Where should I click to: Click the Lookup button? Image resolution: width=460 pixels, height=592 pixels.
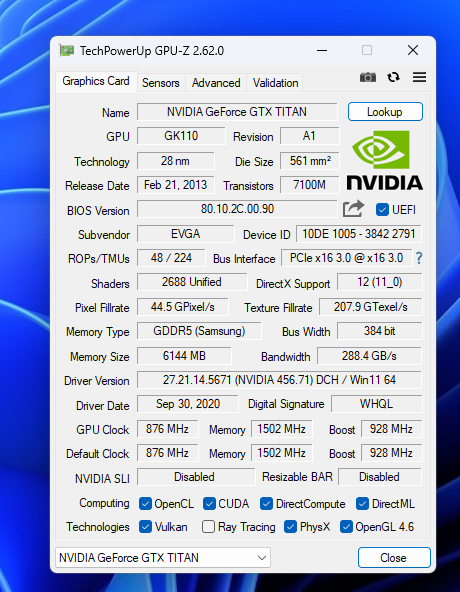click(385, 112)
